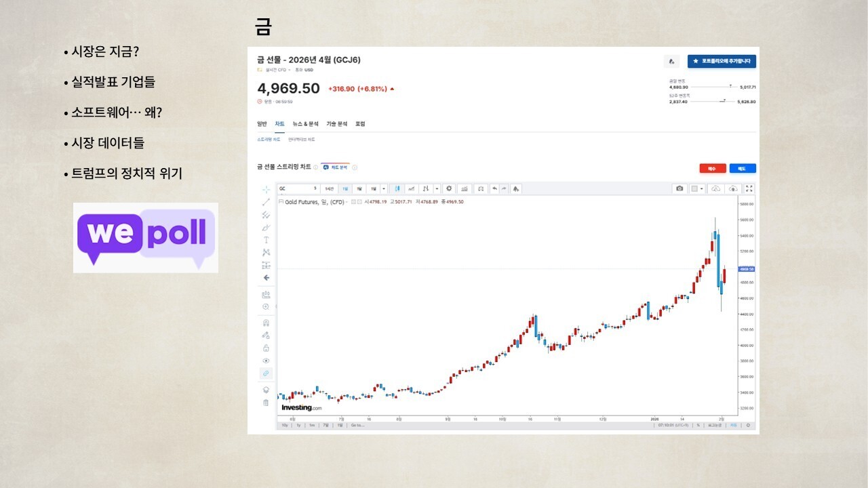Toggle magnet mode on chart
The width and height of the screenshot is (868, 488).
[267, 323]
